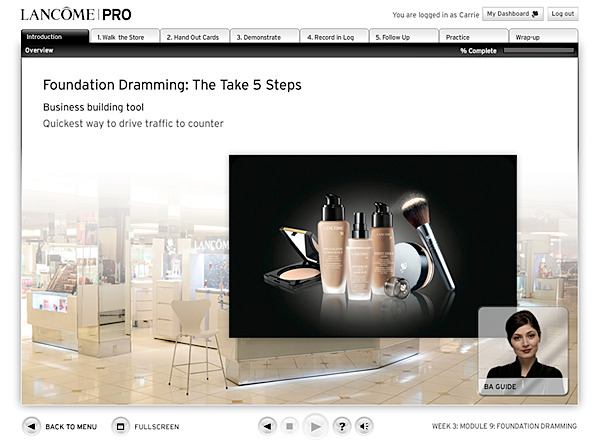The width and height of the screenshot is (600, 445).
Task: Click the 'You are logged in as Carrie' text
Action: click(435, 15)
